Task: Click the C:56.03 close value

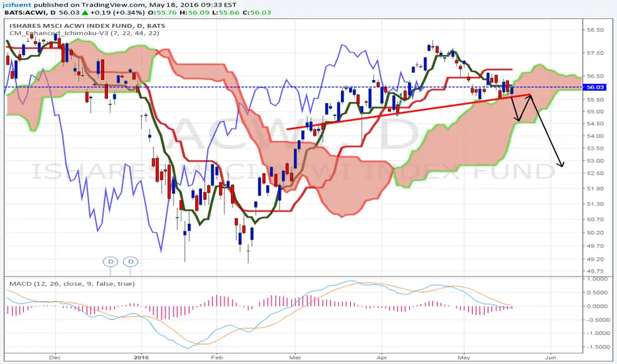Action: click(257, 13)
